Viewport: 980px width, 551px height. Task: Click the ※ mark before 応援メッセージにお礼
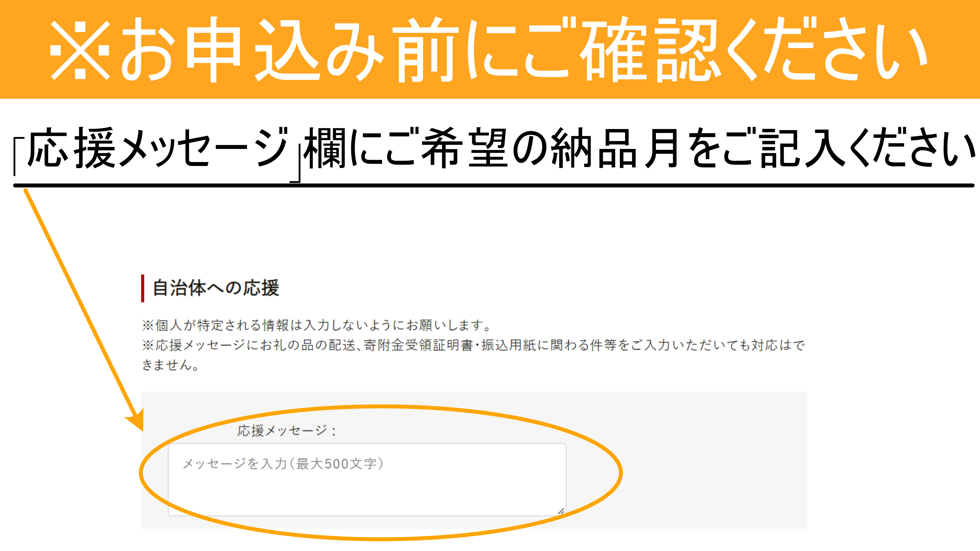click(148, 345)
